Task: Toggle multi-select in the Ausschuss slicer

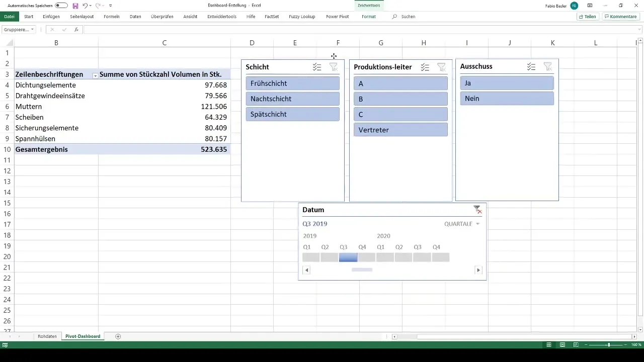Action: pyautogui.click(x=531, y=66)
